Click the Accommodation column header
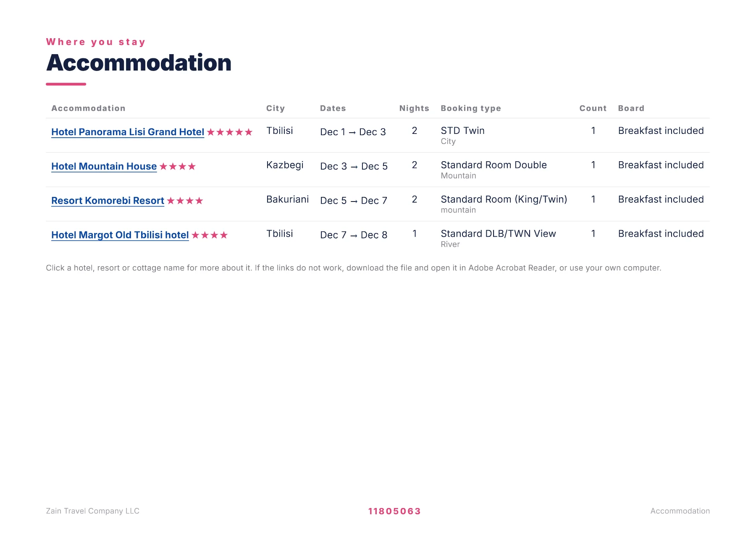756x534 pixels. click(x=88, y=108)
